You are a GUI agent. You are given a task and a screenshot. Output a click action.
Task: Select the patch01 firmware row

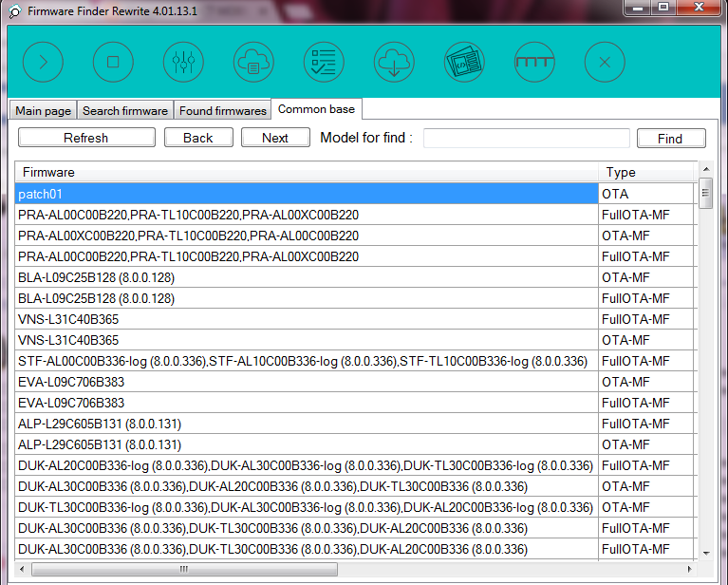click(307, 194)
